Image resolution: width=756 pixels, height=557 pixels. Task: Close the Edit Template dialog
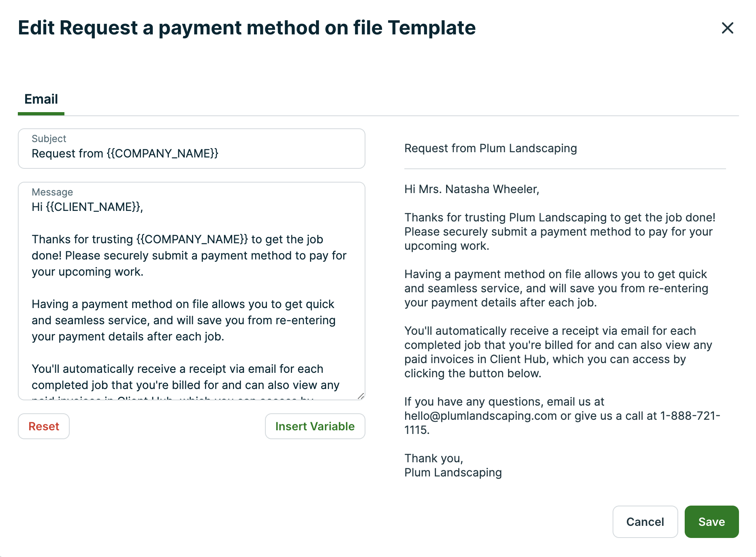click(727, 28)
